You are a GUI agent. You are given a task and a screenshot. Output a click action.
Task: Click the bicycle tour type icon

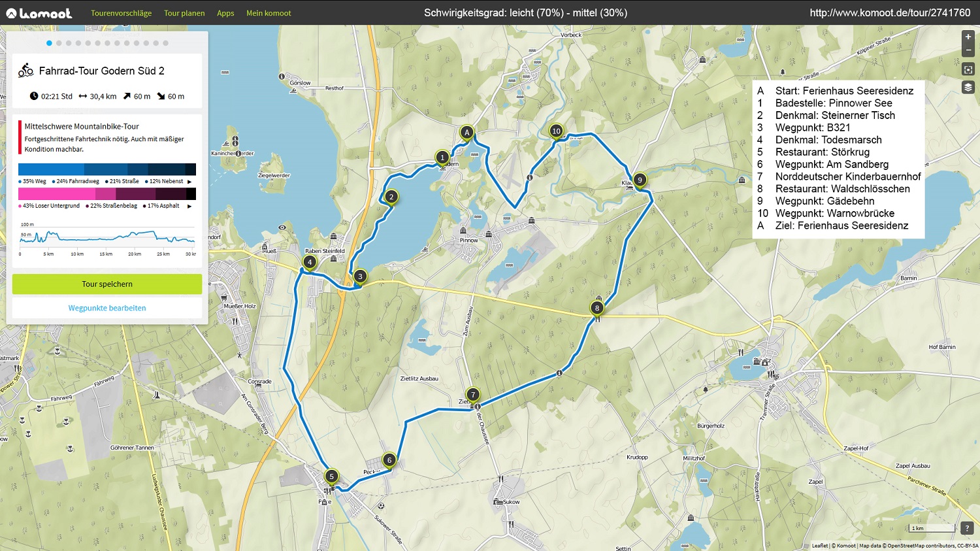[25, 70]
